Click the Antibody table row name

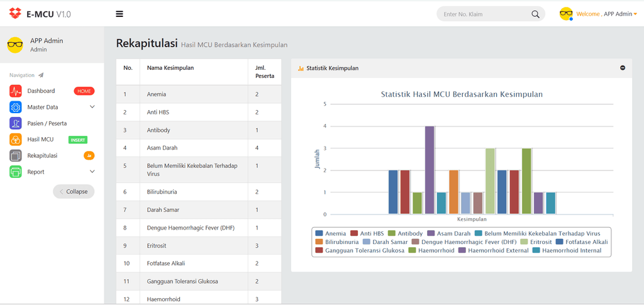[158, 130]
